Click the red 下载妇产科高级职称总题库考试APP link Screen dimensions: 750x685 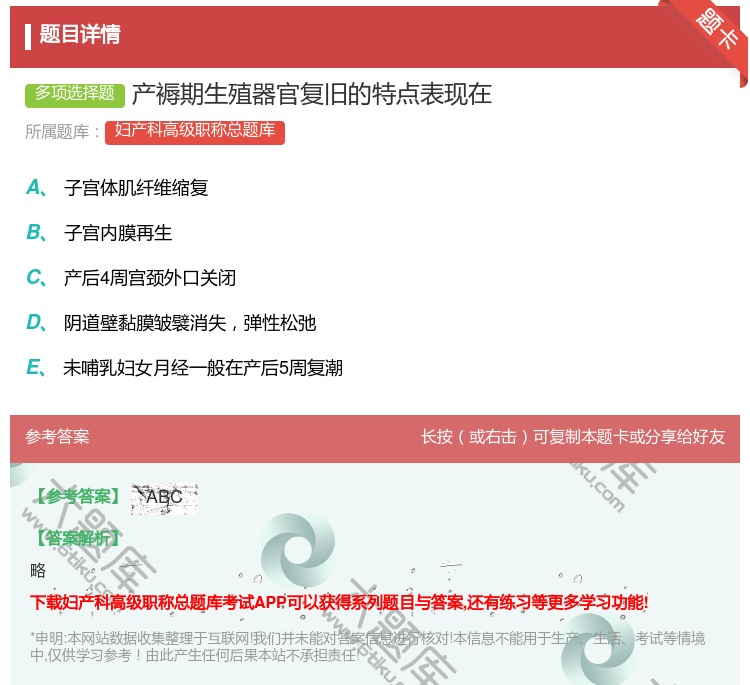339,602
